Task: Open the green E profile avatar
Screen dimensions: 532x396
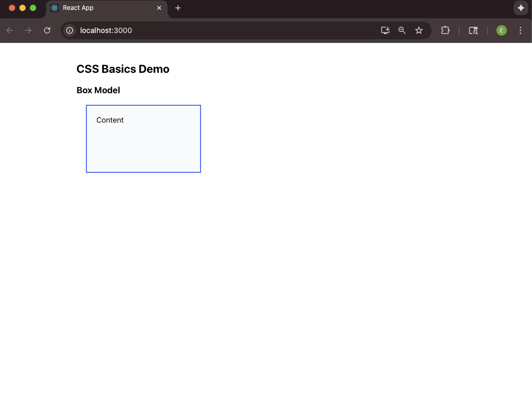Action: coord(502,30)
